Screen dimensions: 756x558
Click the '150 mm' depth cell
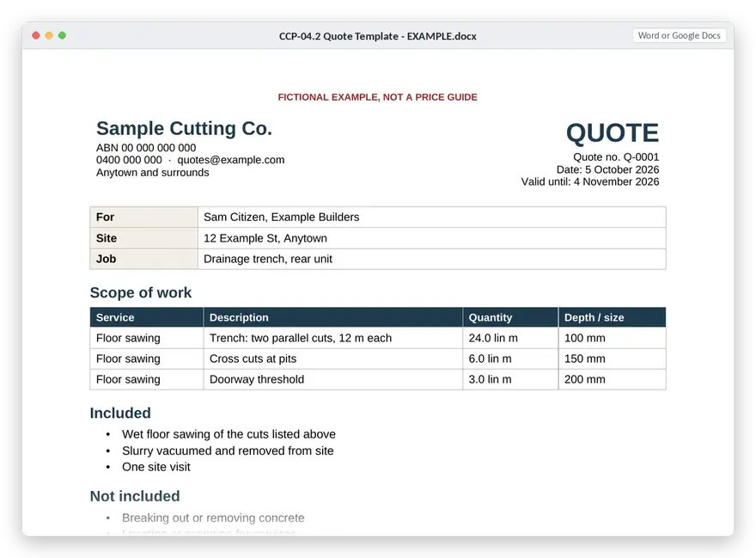coord(613,359)
